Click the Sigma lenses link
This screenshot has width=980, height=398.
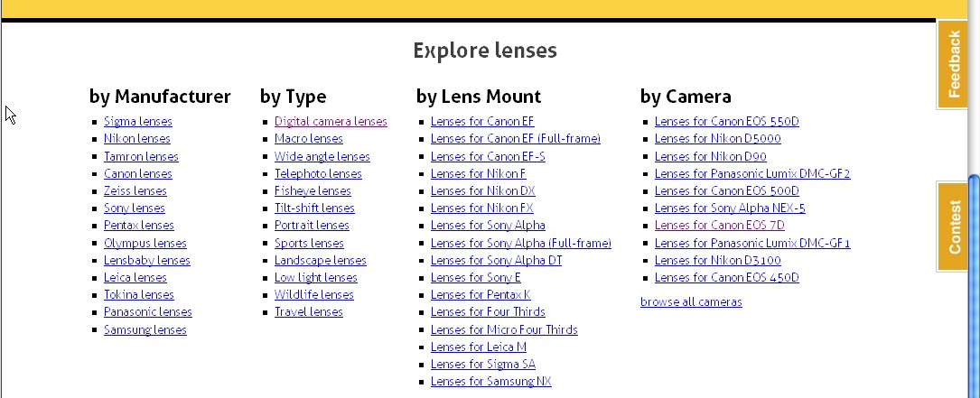(137, 121)
